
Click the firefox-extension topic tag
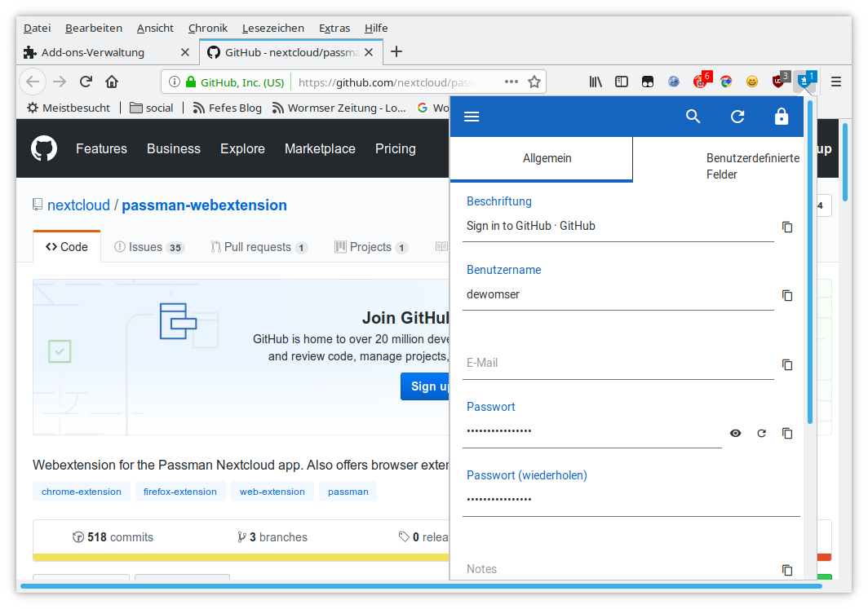tap(180, 492)
